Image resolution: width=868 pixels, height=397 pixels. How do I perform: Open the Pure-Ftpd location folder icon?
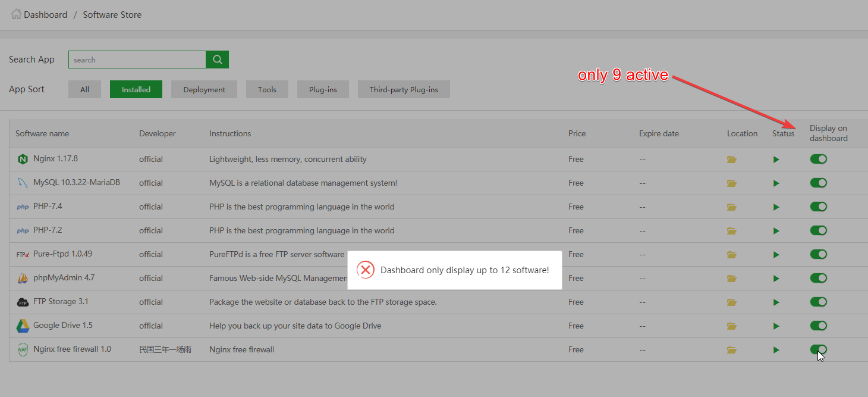pyautogui.click(x=732, y=255)
